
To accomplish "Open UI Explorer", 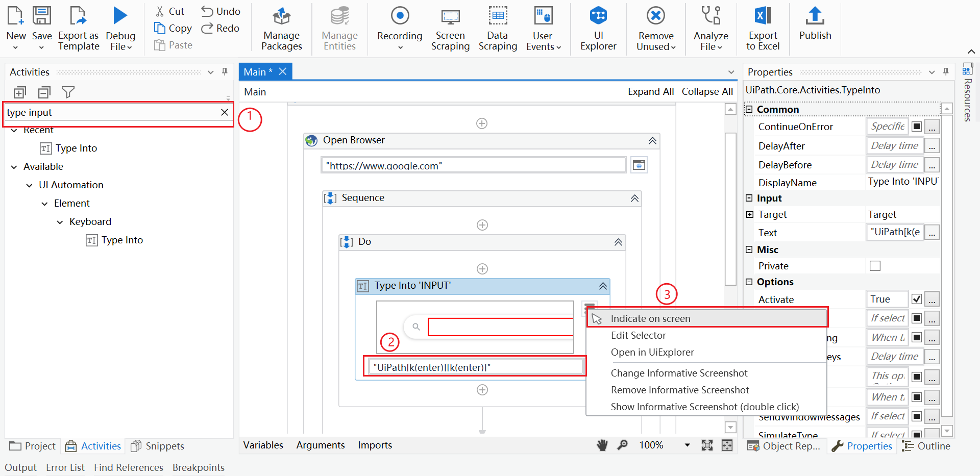I will tap(598, 28).
